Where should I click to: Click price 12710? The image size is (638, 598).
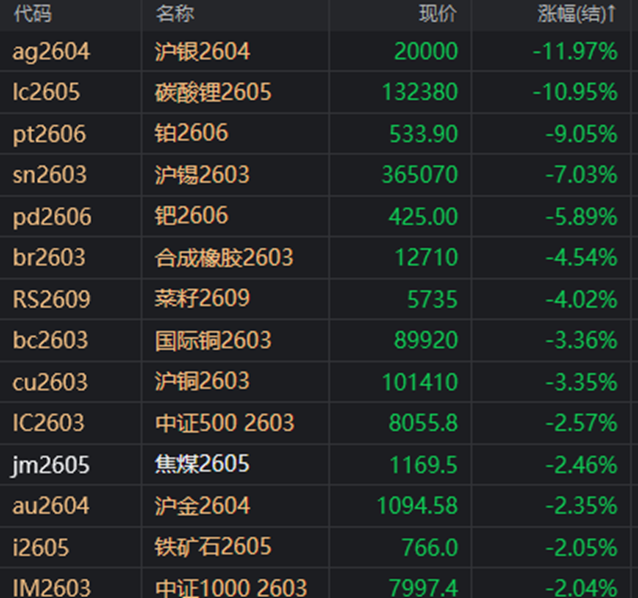click(x=426, y=258)
